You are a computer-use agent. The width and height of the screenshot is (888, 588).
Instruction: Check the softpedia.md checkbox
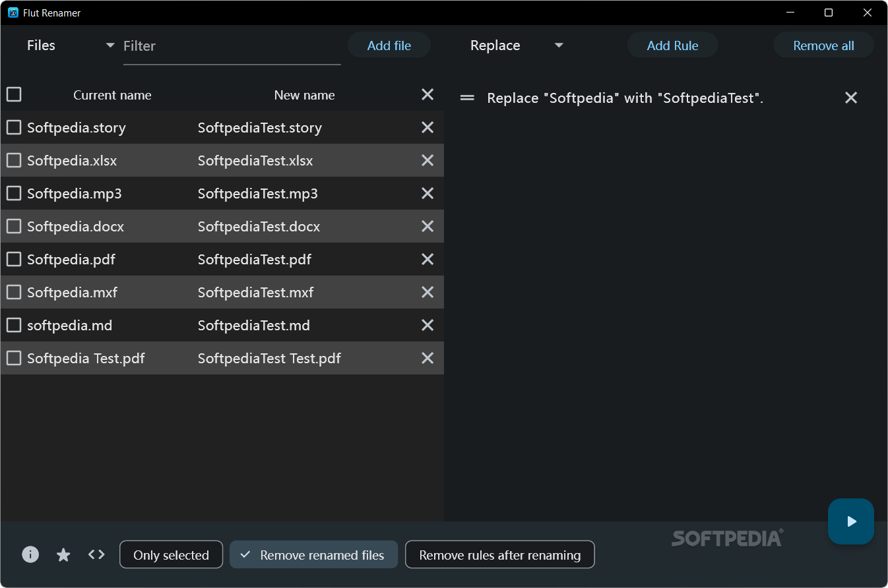tap(14, 325)
